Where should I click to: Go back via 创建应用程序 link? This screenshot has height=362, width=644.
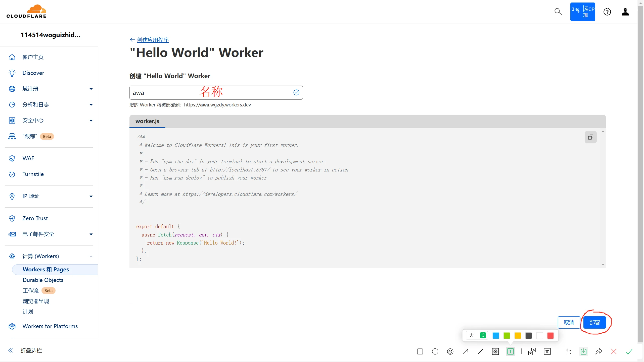(x=153, y=40)
